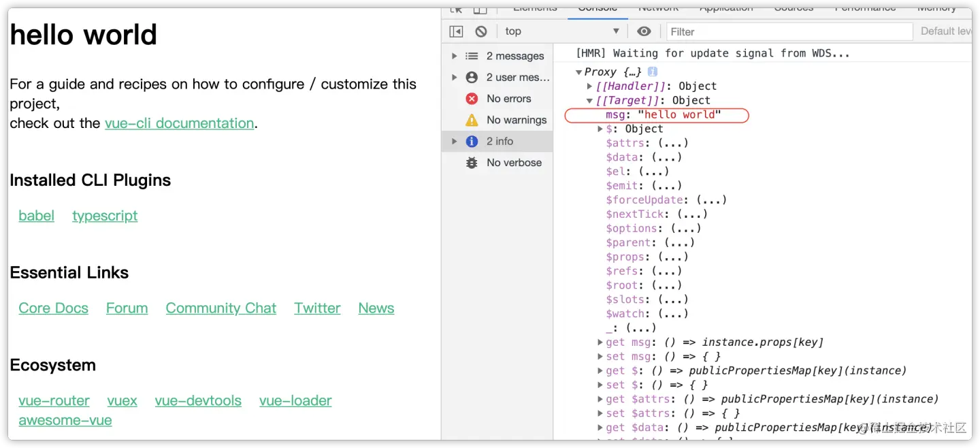Expand the 2 info row arrow
The width and height of the screenshot is (980, 448).
[x=455, y=142]
